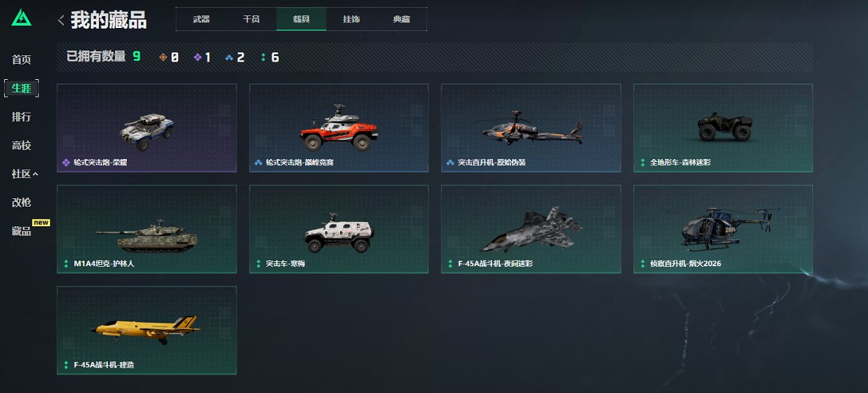Screen dimensions: 868x393
Task: Open 藏品 sidebar item with new badge
Action: click(x=21, y=231)
